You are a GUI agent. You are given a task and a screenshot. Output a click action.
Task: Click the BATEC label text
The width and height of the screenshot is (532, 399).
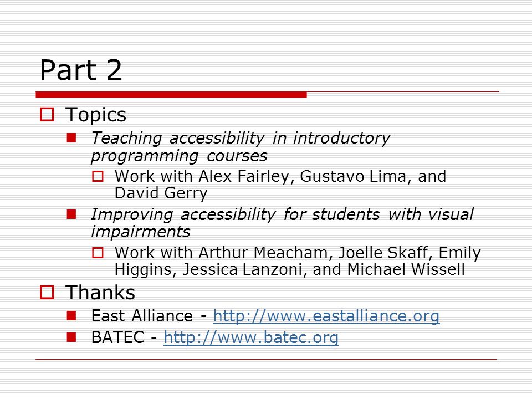[x=117, y=337]
